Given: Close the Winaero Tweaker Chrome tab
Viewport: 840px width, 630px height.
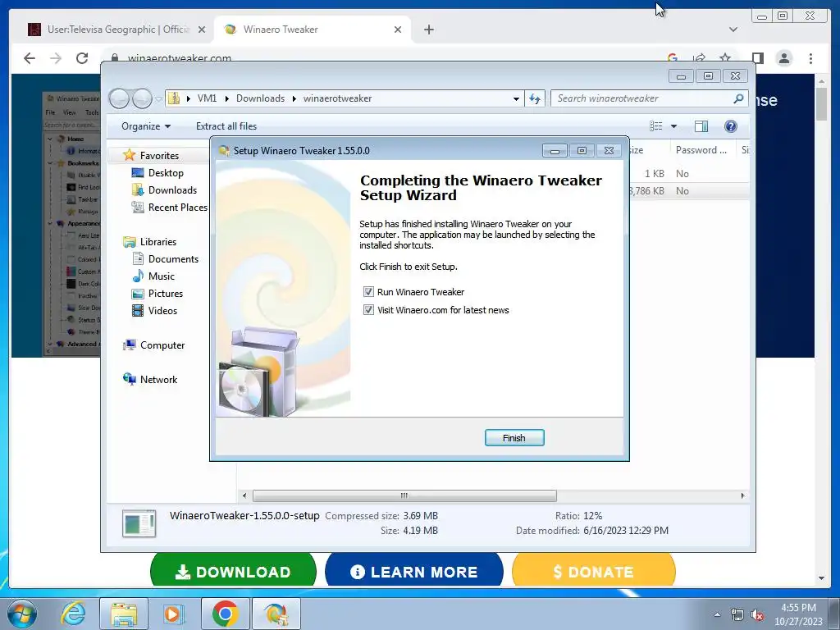Looking at the screenshot, I should coord(398,30).
